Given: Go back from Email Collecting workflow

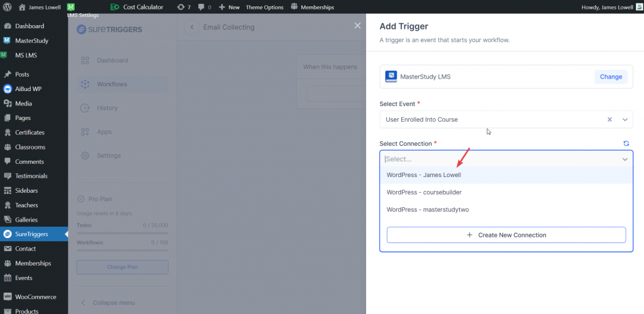Looking at the screenshot, I should point(191,27).
